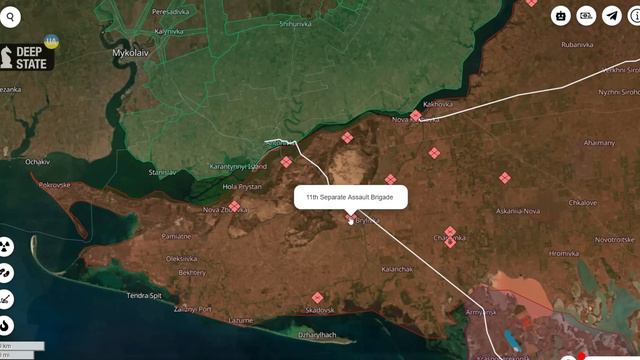
Task: Click the Hola Prystan label
Action: (x=242, y=187)
